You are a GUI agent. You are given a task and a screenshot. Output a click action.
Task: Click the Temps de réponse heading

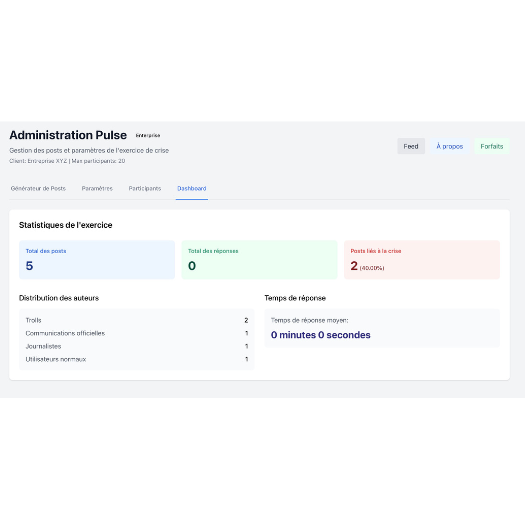(295, 298)
